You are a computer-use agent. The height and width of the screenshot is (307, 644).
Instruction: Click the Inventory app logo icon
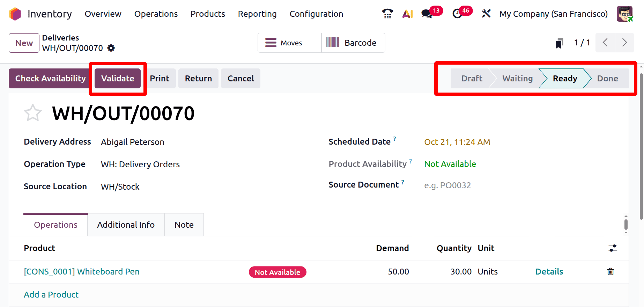tap(15, 14)
